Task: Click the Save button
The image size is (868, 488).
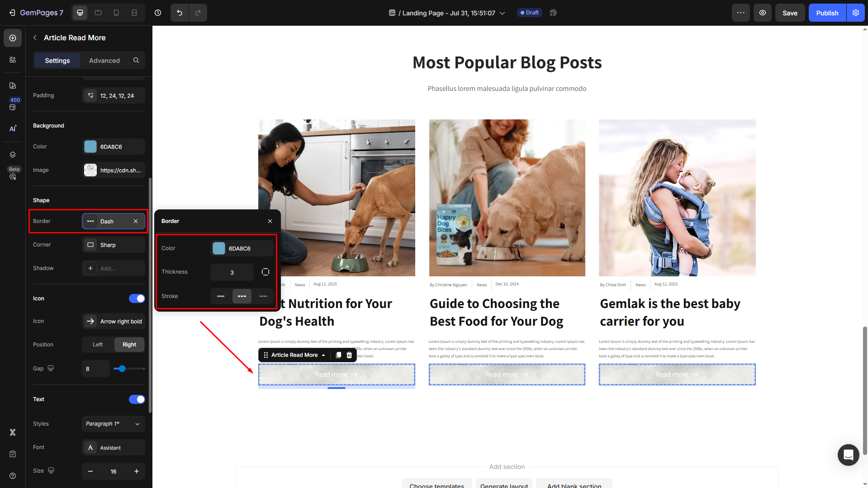Action: [x=790, y=13]
